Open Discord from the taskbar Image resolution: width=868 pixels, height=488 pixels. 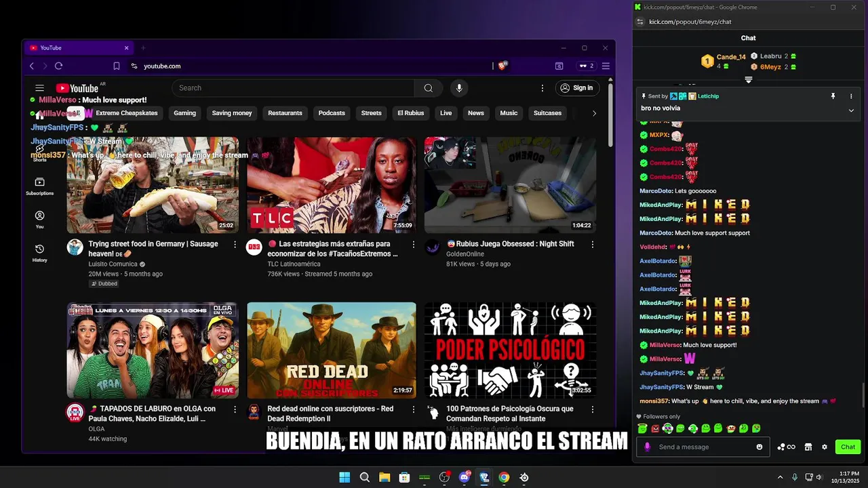[465, 477]
